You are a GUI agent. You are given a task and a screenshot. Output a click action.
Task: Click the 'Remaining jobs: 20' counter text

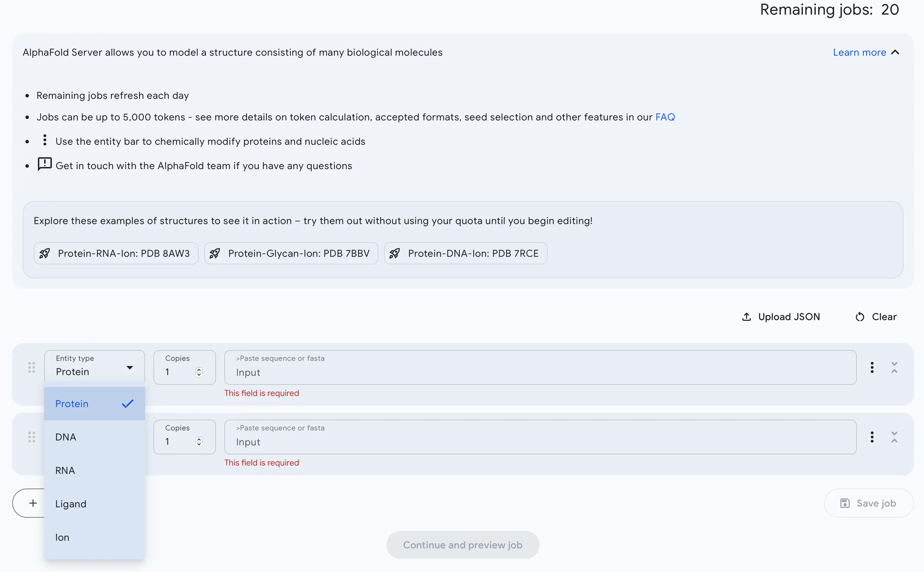click(829, 9)
